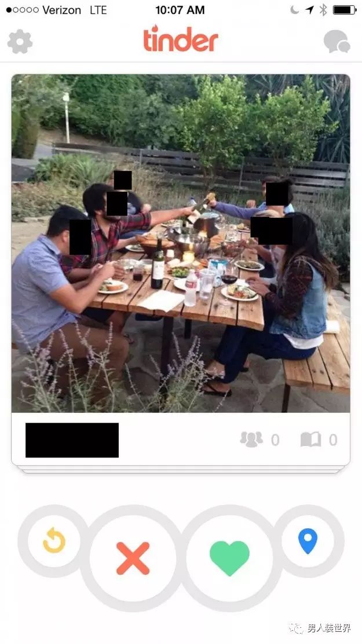
Task: Tap the battery indicator in status bar
Action: [344, 10]
